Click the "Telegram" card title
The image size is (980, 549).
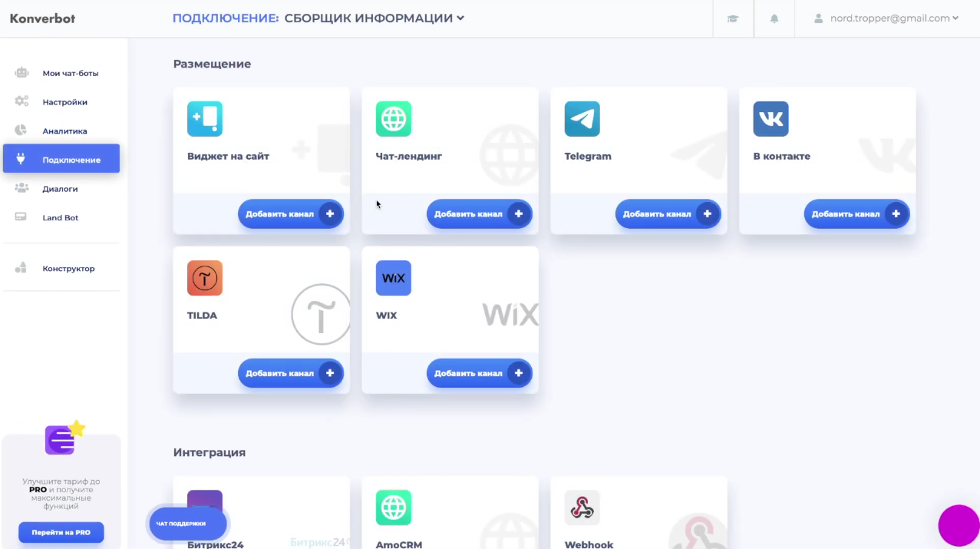click(588, 156)
